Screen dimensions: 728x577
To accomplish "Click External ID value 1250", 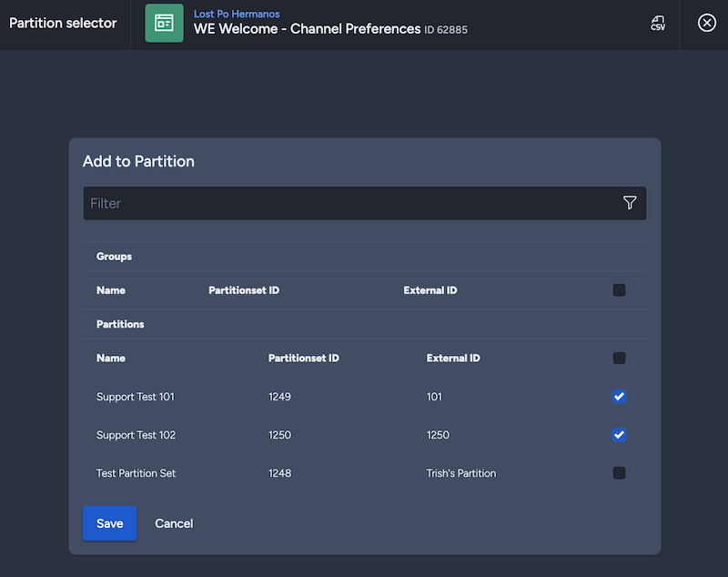I will click(x=438, y=435).
